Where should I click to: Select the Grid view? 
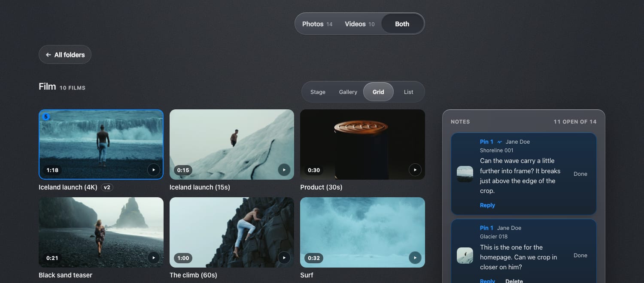point(378,92)
